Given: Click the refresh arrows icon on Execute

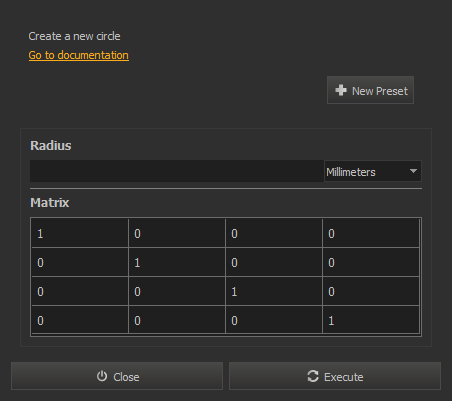Looking at the screenshot, I should click(x=313, y=376).
